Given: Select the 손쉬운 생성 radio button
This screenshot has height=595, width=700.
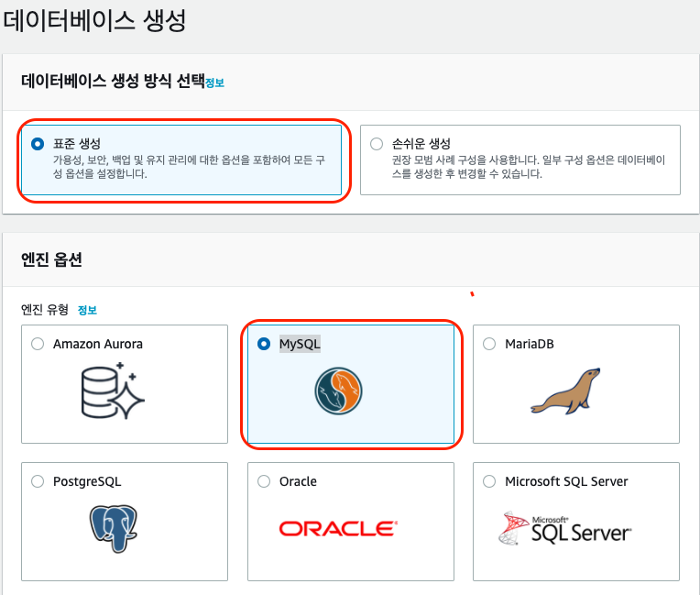Looking at the screenshot, I should pos(377,144).
